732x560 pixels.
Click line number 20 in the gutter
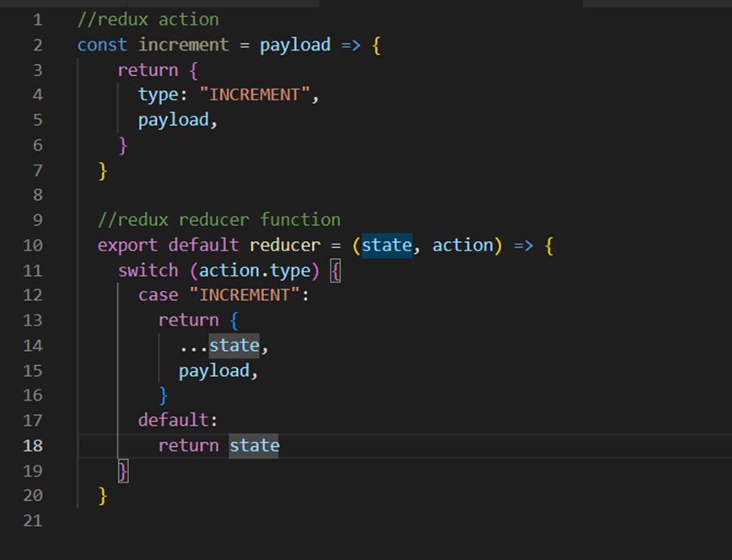click(x=33, y=496)
